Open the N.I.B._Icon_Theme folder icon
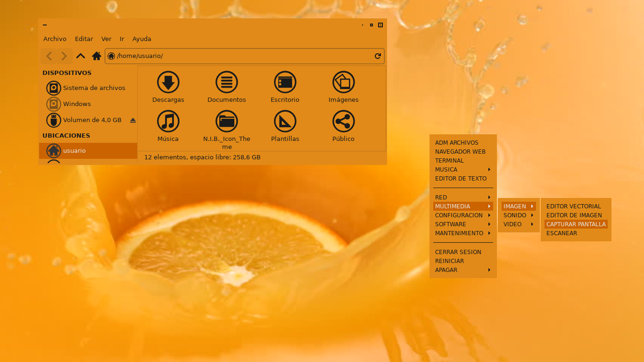Screen dimensions: 644x362 pyautogui.click(x=227, y=121)
